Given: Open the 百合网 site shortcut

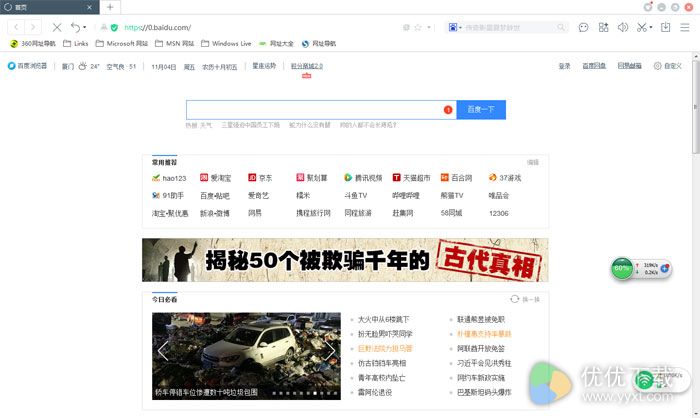Looking at the screenshot, I should coord(456,178).
